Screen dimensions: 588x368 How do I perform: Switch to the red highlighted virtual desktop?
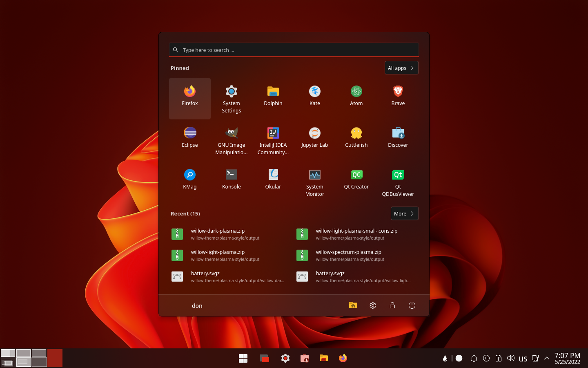(55, 358)
